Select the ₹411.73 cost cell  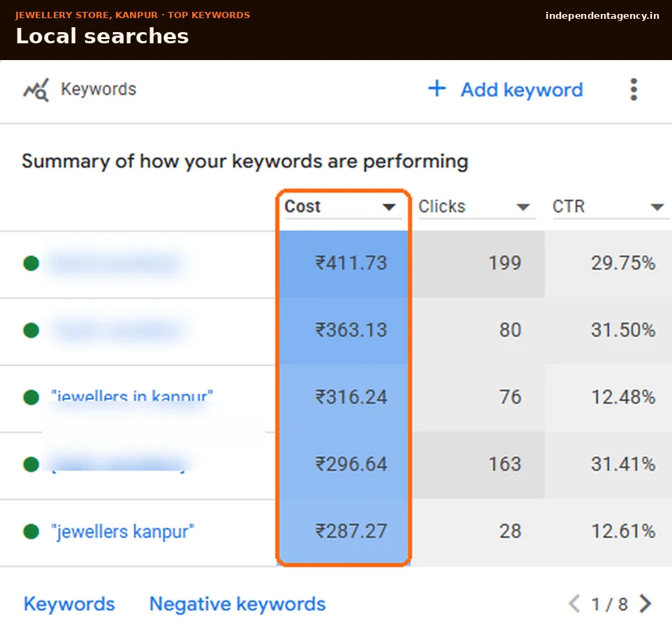(x=343, y=263)
